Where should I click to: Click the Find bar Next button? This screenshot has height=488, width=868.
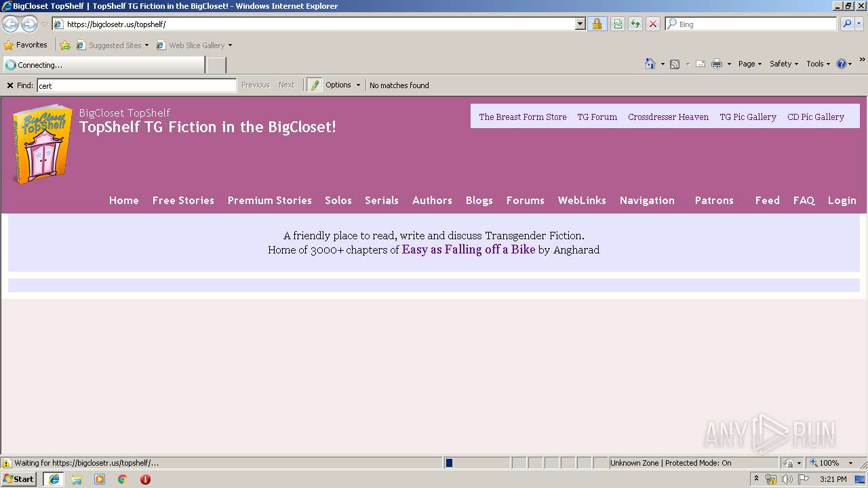tap(286, 85)
